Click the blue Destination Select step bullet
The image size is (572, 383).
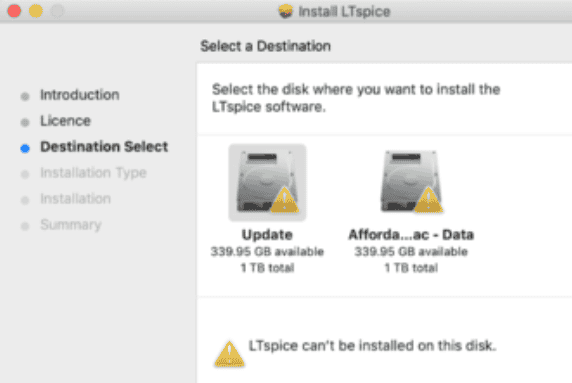pyautogui.click(x=25, y=148)
